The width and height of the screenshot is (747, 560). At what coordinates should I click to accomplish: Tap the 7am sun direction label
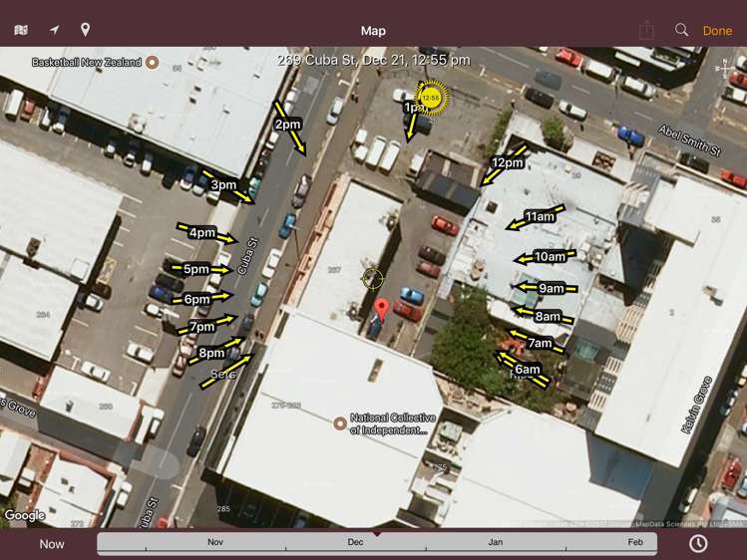point(540,343)
